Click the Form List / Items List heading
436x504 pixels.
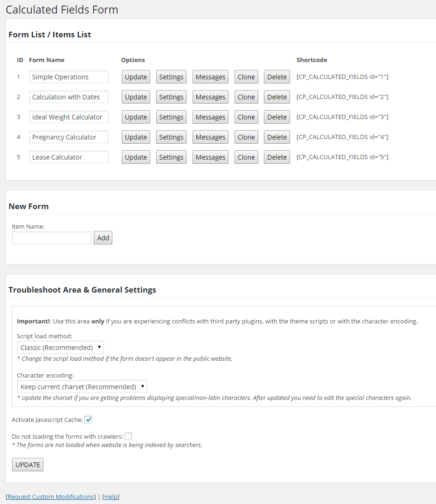point(50,35)
